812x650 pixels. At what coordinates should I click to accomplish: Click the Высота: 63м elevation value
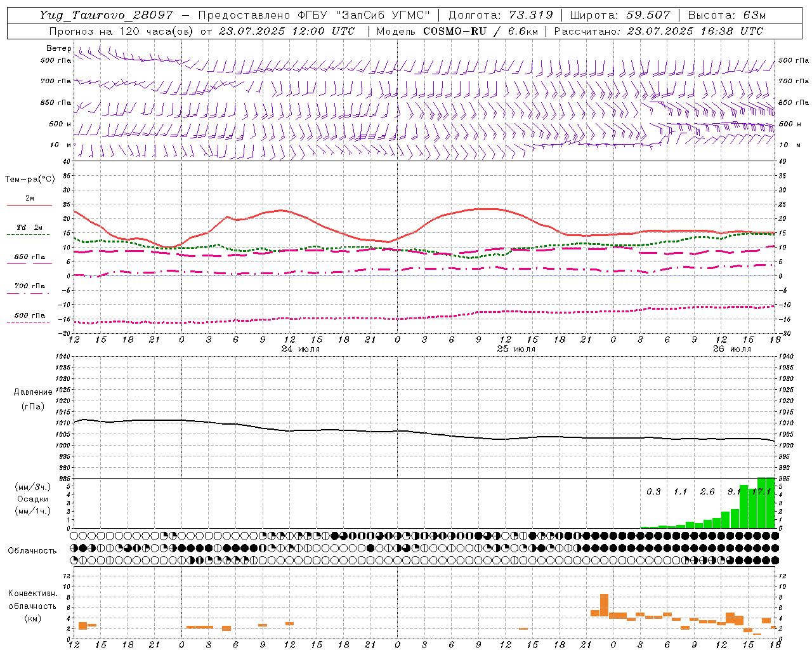pos(727,15)
